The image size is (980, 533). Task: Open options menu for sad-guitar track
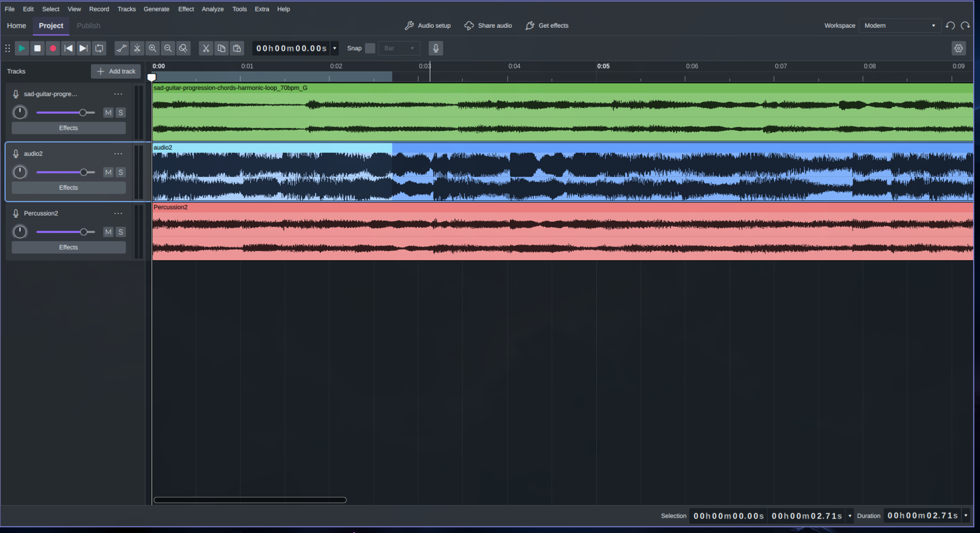(x=118, y=94)
